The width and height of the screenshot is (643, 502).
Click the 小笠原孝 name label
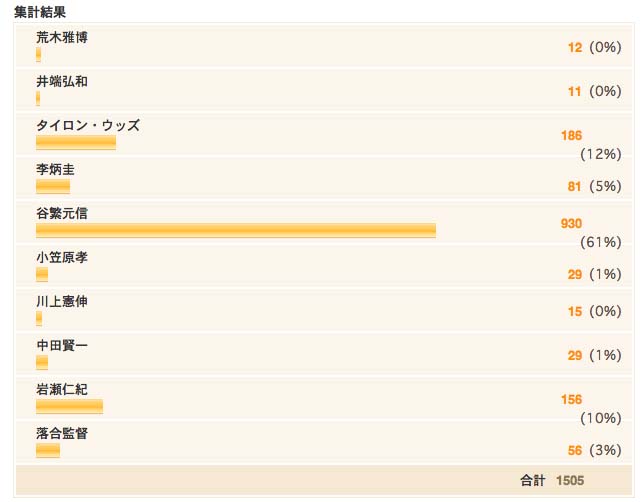coord(62,258)
